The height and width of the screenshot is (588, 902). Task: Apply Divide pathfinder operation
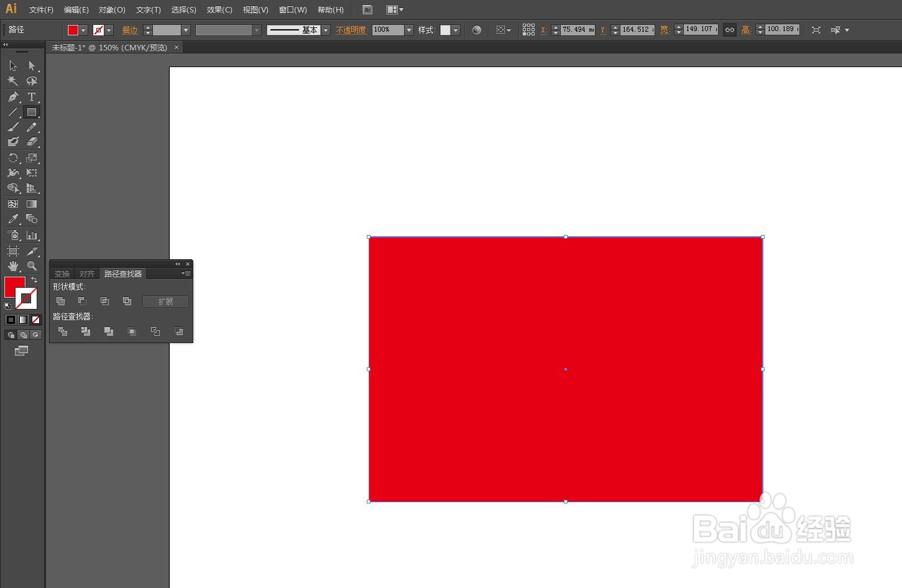click(x=63, y=331)
